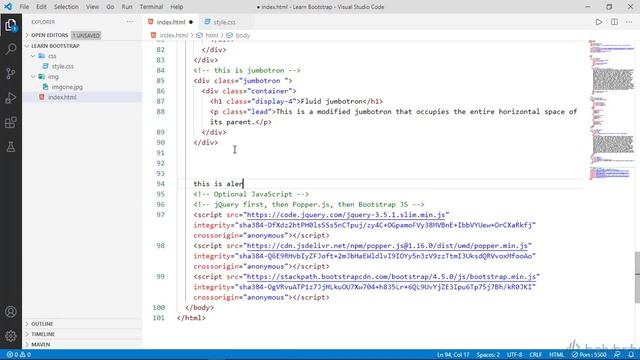This screenshot has width=640, height=360.
Task: Click HTML language mode selector
Action: (x=556, y=355)
